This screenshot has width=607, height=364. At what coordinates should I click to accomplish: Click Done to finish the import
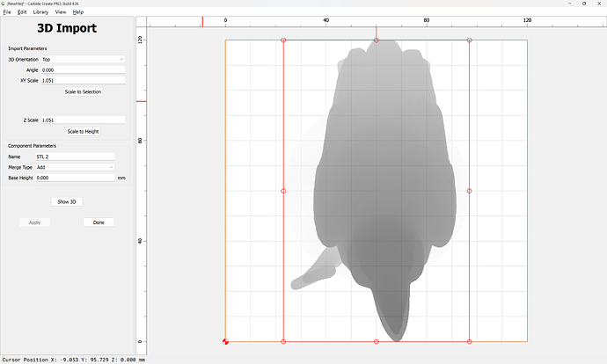99,222
